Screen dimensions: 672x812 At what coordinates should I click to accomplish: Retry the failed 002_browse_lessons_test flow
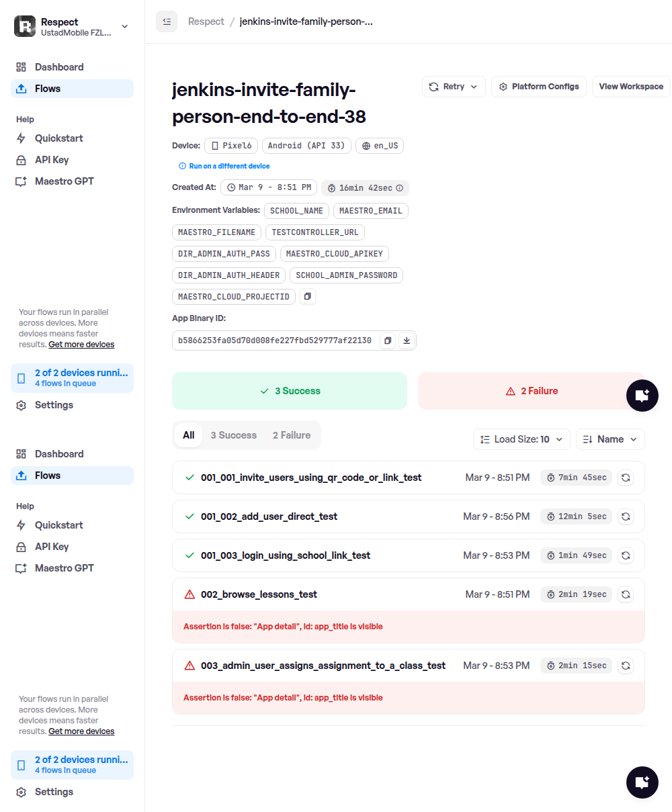[625, 594]
